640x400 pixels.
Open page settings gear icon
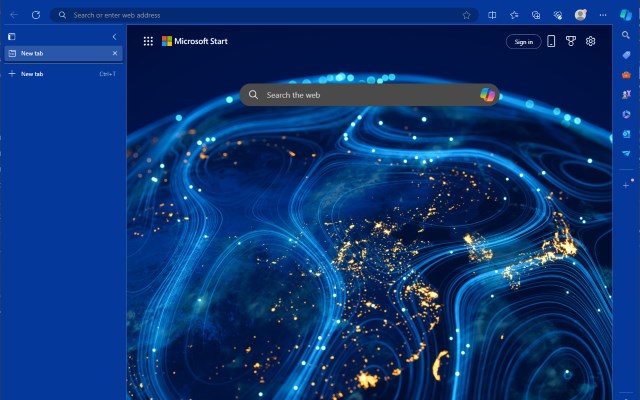pyautogui.click(x=590, y=41)
